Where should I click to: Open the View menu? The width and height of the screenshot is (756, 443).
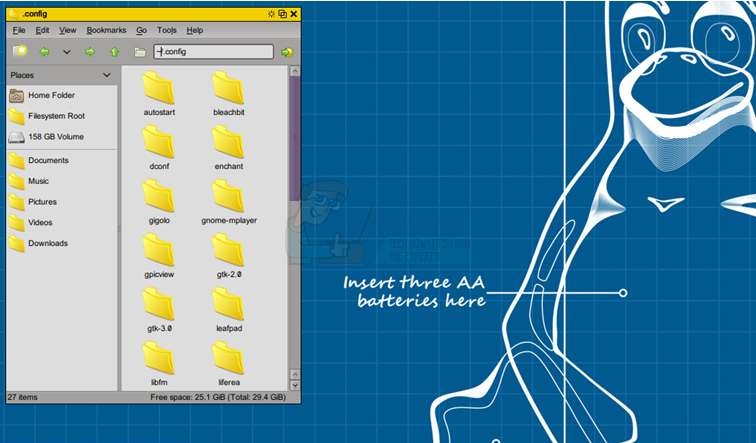pyautogui.click(x=67, y=31)
